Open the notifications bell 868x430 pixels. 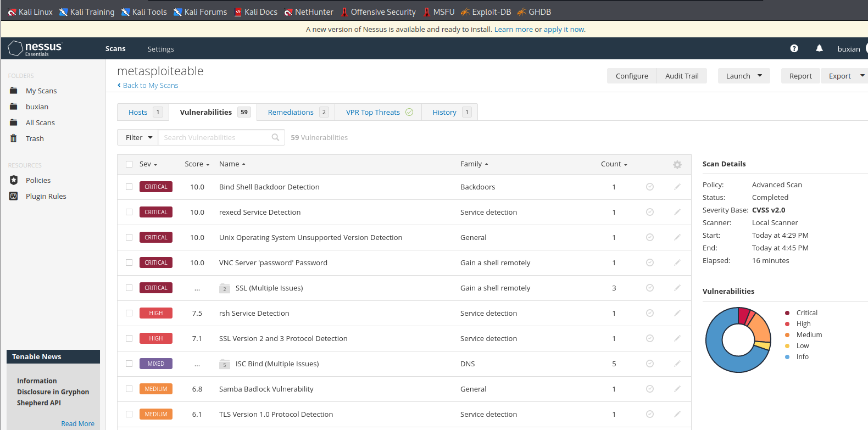[x=819, y=48]
